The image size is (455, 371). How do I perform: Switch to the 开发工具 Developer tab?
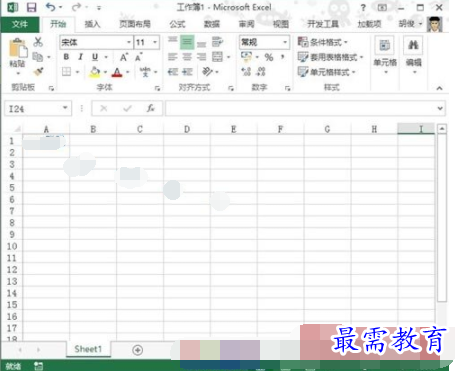coord(323,24)
